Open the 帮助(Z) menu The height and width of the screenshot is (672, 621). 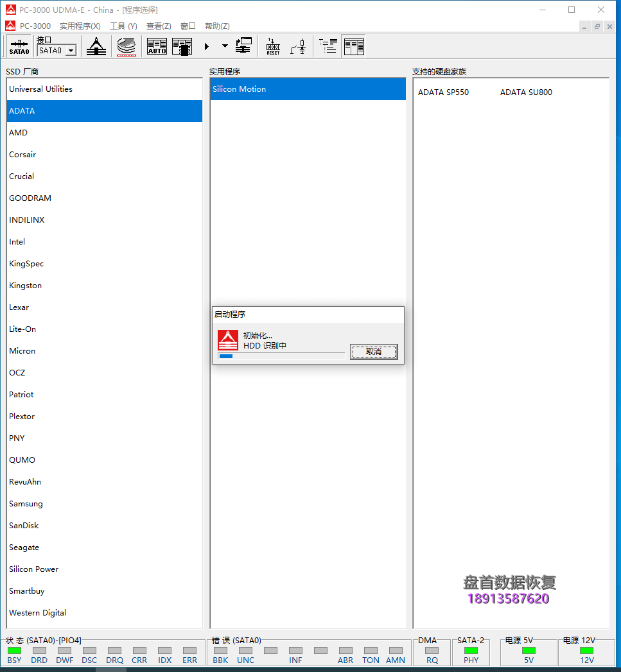(217, 26)
